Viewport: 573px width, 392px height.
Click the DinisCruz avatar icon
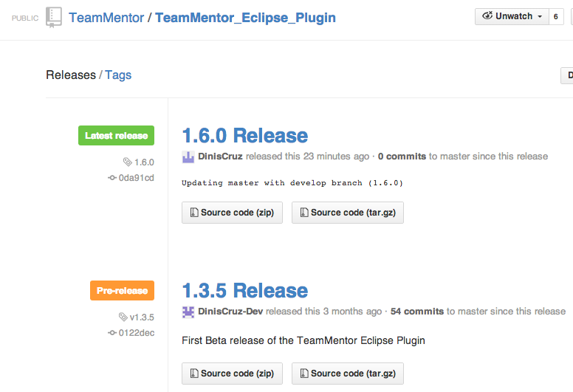pyautogui.click(x=188, y=157)
